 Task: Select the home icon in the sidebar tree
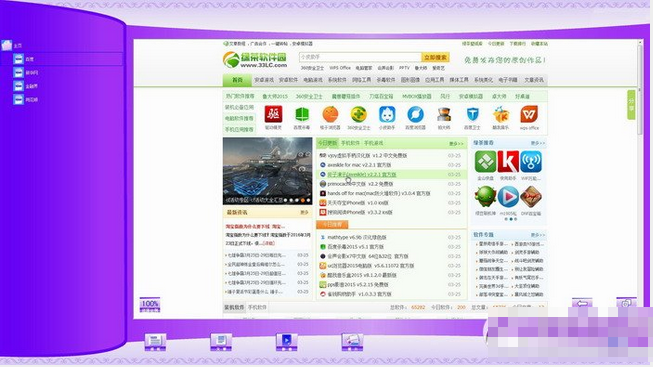[7, 45]
